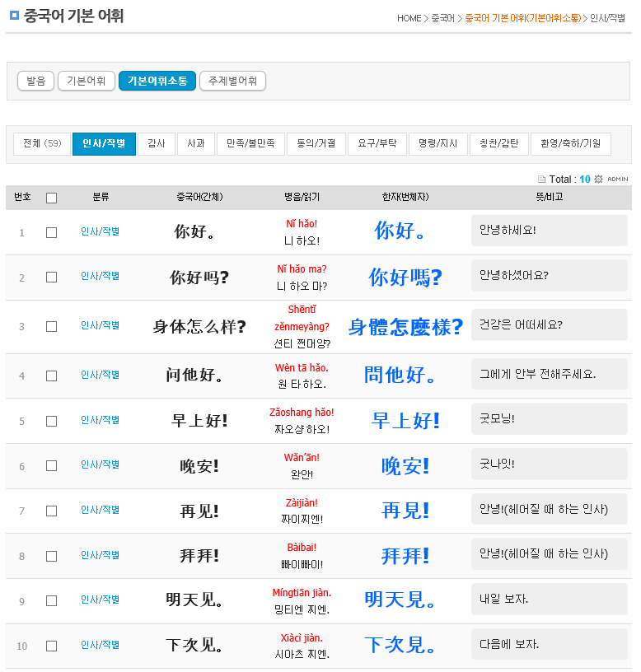Viewport: 641px width, 672px height.
Task: Click the HOME breadcrumb link
Action: (x=409, y=18)
